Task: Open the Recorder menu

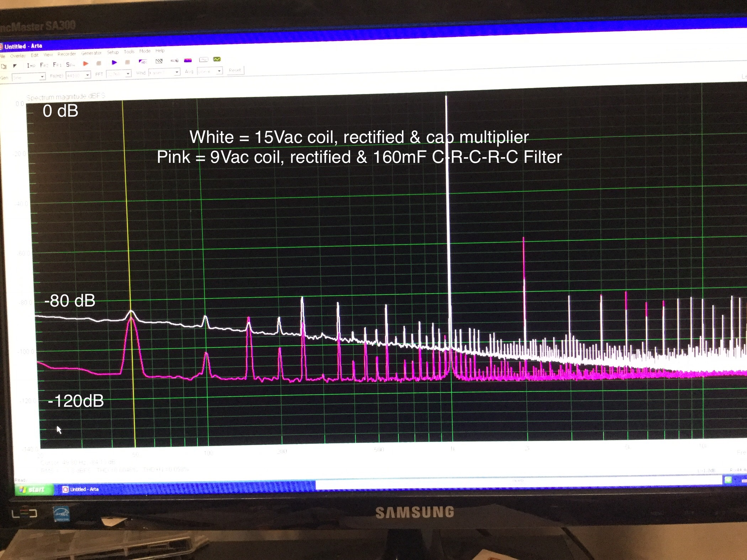Action: 67,54
